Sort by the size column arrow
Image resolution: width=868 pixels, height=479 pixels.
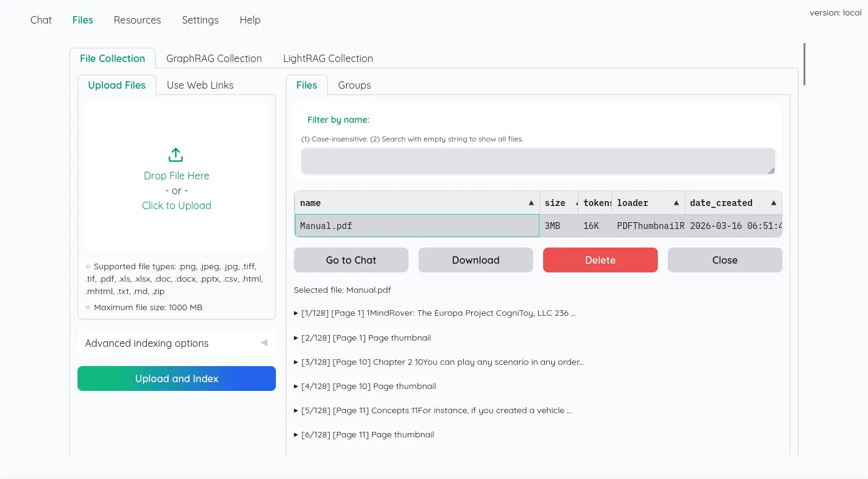[x=577, y=204]
